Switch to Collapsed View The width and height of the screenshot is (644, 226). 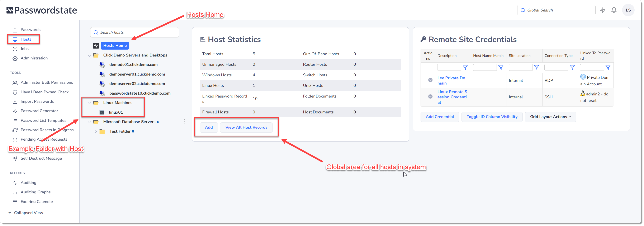point(25,213)
